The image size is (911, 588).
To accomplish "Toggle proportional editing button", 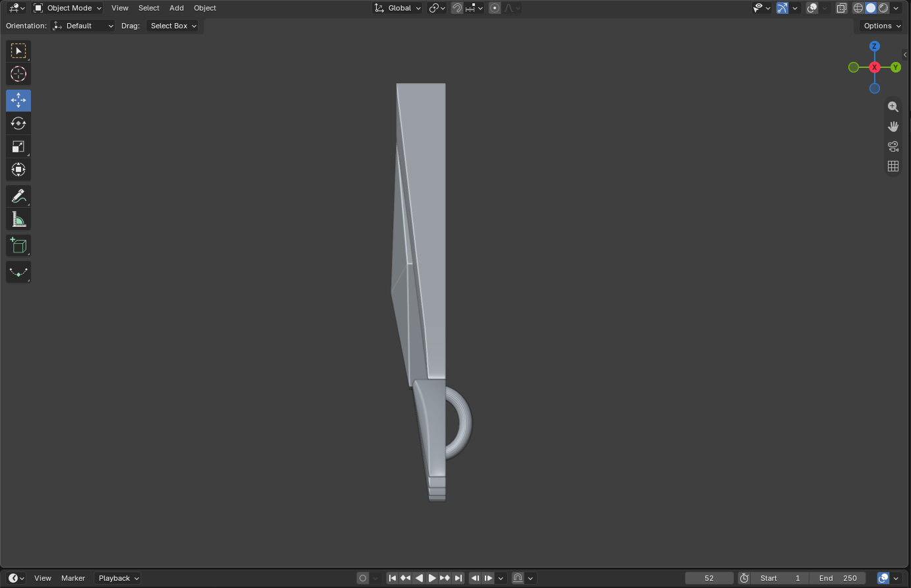I will click(495, 8).
